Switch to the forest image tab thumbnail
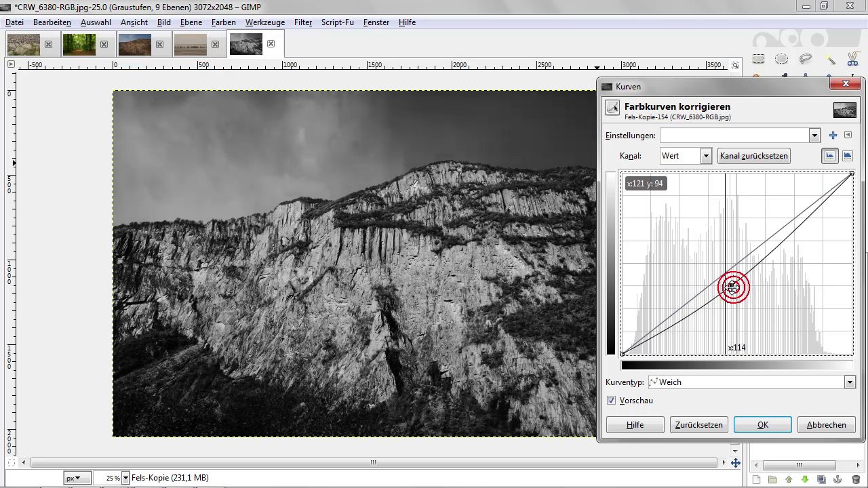This screenshot has width=868, height=488. 79,45
